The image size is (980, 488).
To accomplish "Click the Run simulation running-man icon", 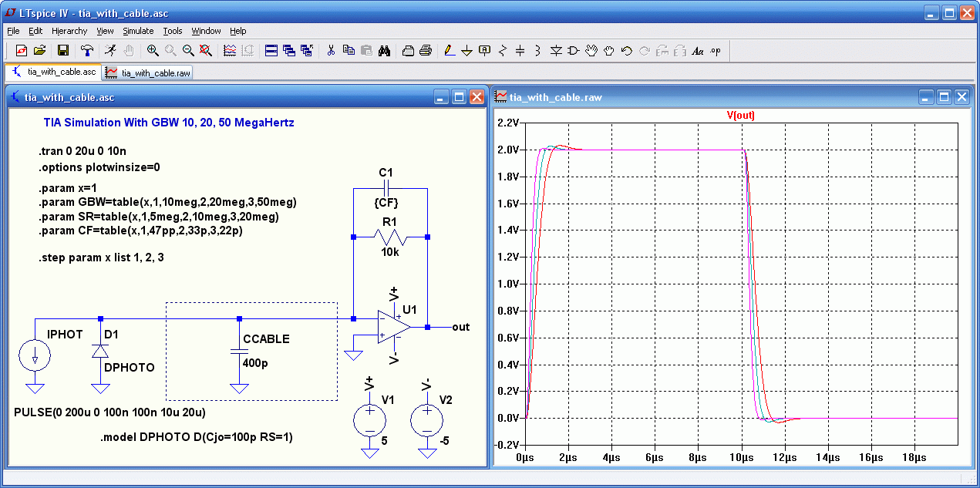I will [x=111, y=50].
